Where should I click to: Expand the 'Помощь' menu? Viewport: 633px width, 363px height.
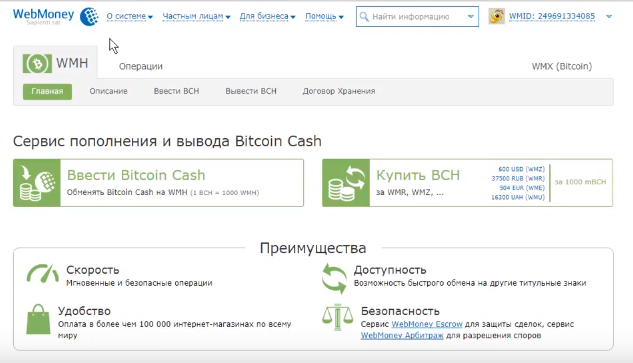tap(324, 17)
